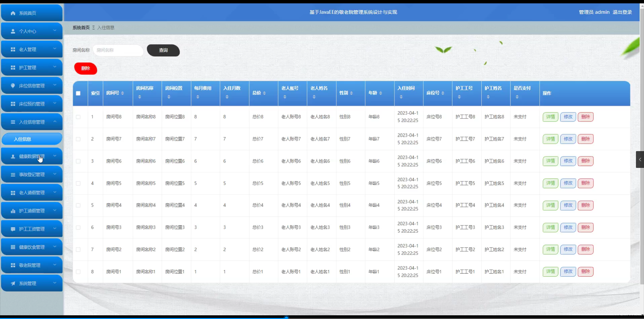Click the grid icon beside 敬老院管理
644x319 pixels.
13,265
